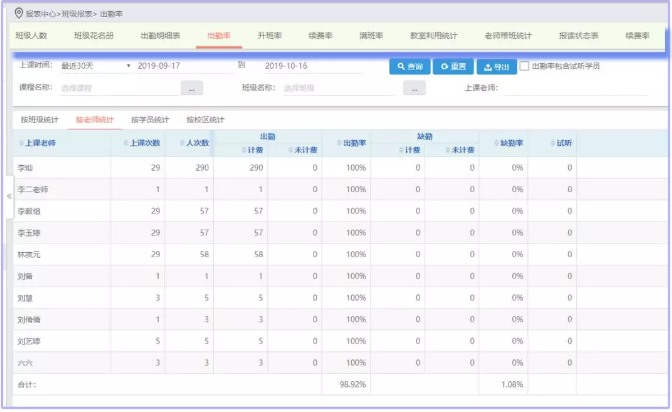The width and height of the screenshot is (672, 412).
Task: Sort by 人次数 column sort icon
Action: tap(179, 144)
